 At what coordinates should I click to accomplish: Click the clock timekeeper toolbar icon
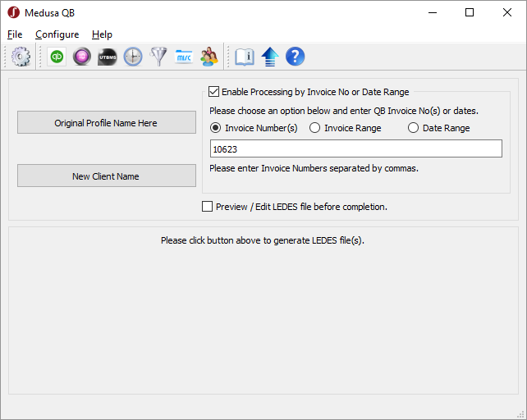[133, 57]
